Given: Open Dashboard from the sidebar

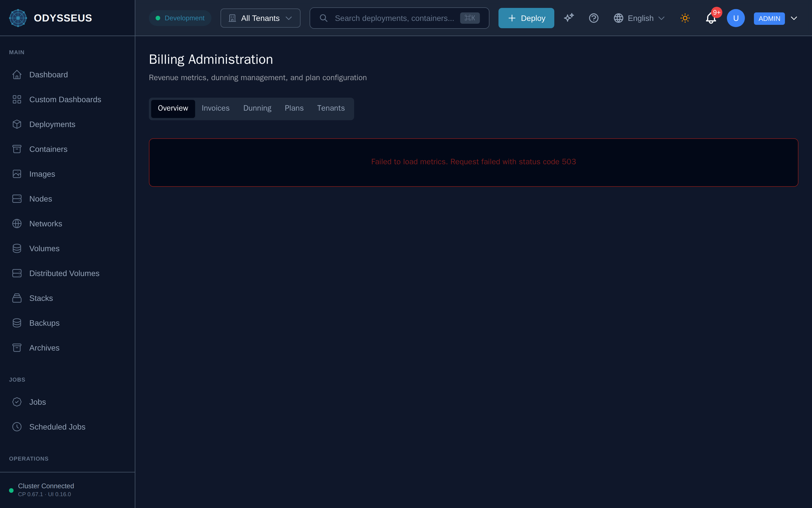Looking at the screenshot, I should [x=67, y=75].
